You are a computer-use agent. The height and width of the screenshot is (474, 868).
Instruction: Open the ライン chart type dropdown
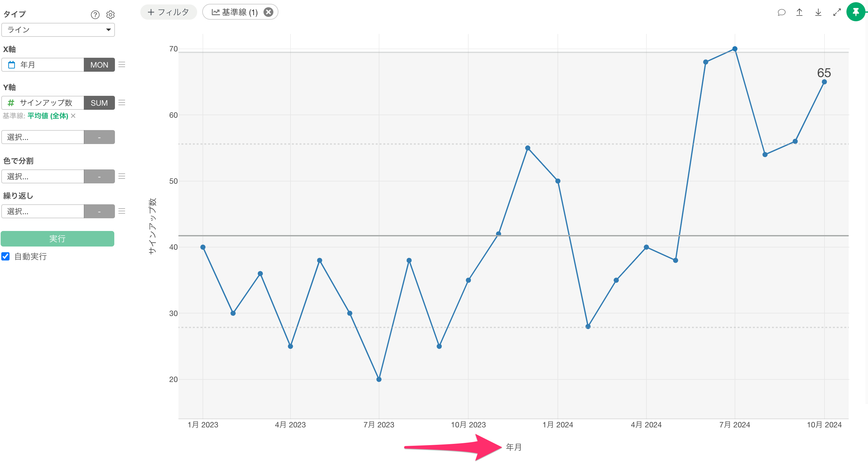coord(58,30)
